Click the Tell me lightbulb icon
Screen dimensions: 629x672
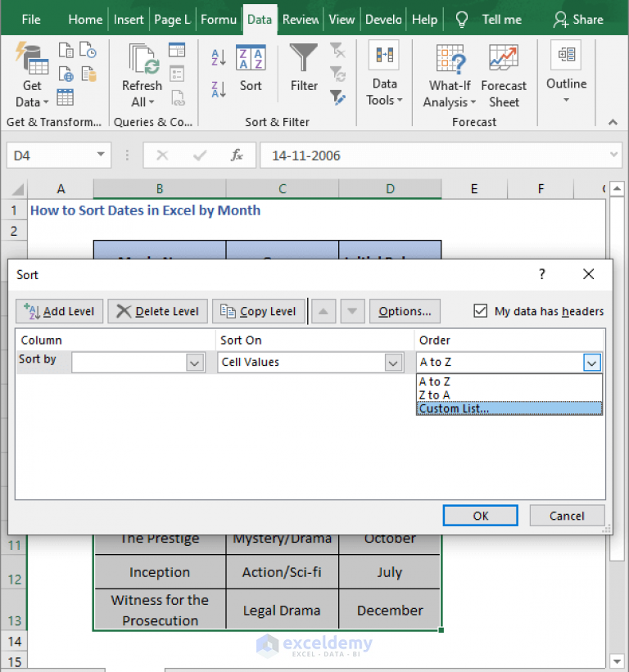[461, 20]
